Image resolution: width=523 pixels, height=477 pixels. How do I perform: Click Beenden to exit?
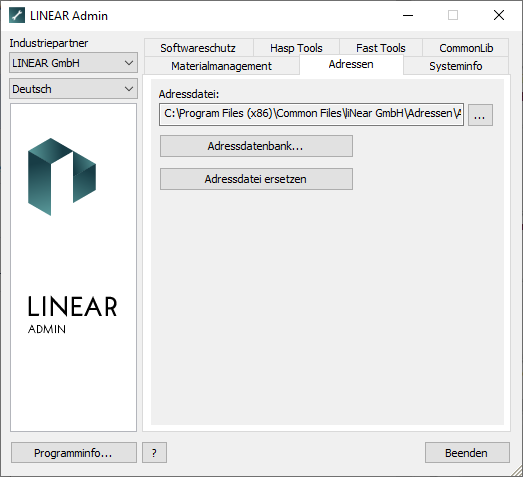tap(467, 453)
